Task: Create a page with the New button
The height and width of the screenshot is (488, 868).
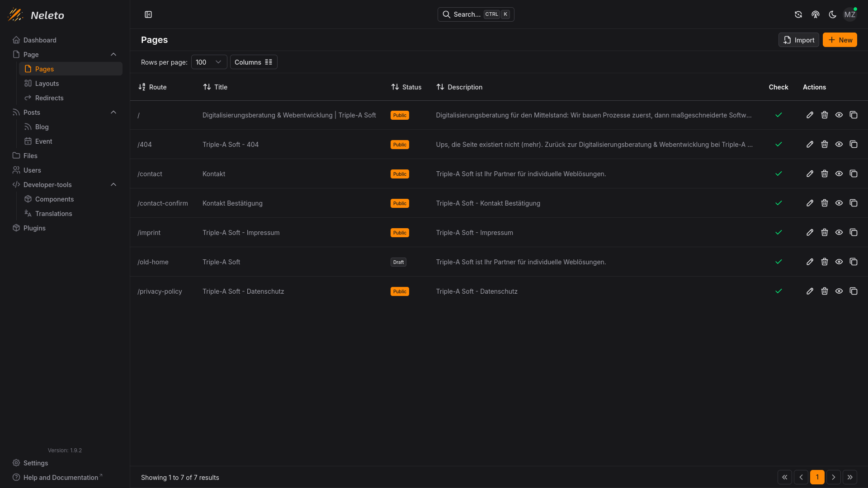Action: coord(840,40)
